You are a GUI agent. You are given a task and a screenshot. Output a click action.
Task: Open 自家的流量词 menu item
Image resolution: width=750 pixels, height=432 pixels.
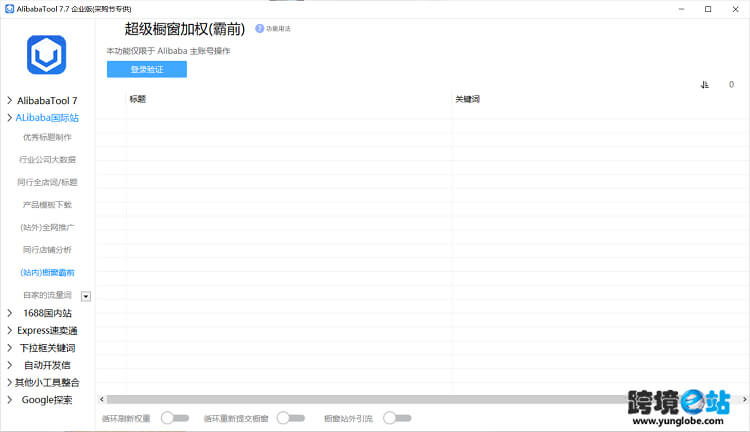coord(47,295)
